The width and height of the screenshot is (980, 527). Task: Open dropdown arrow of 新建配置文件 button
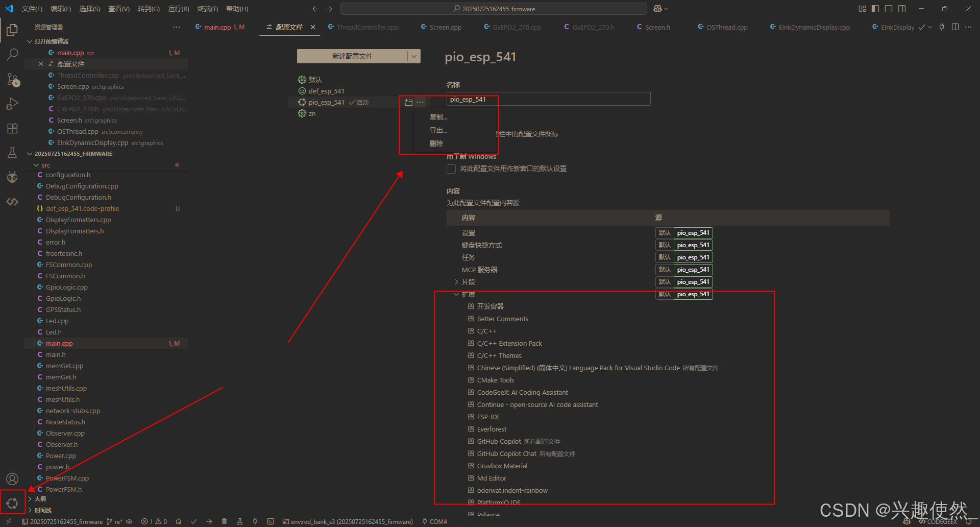tap(414, 56)
